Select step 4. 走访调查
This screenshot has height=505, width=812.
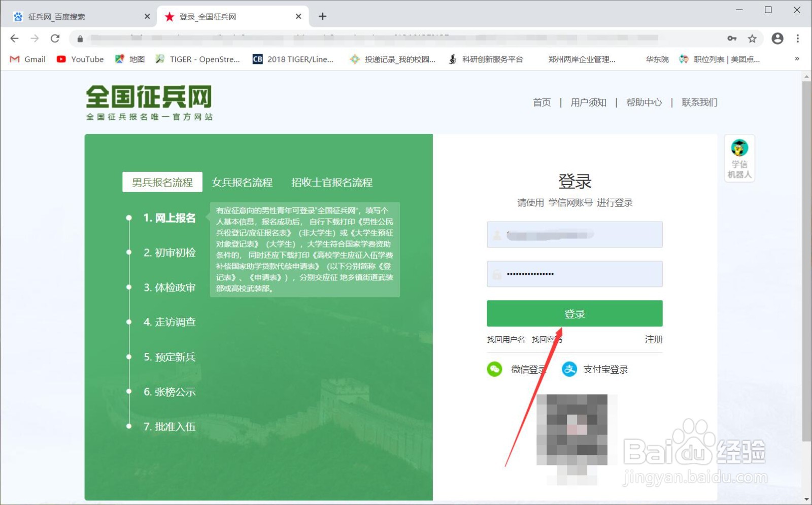point(170,322)
